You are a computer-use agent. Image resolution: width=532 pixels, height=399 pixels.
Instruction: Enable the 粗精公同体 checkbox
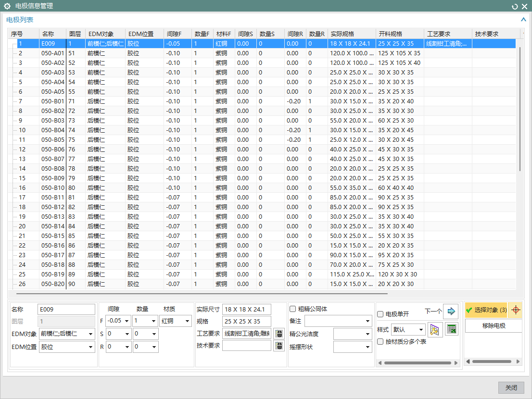point(293,309)
